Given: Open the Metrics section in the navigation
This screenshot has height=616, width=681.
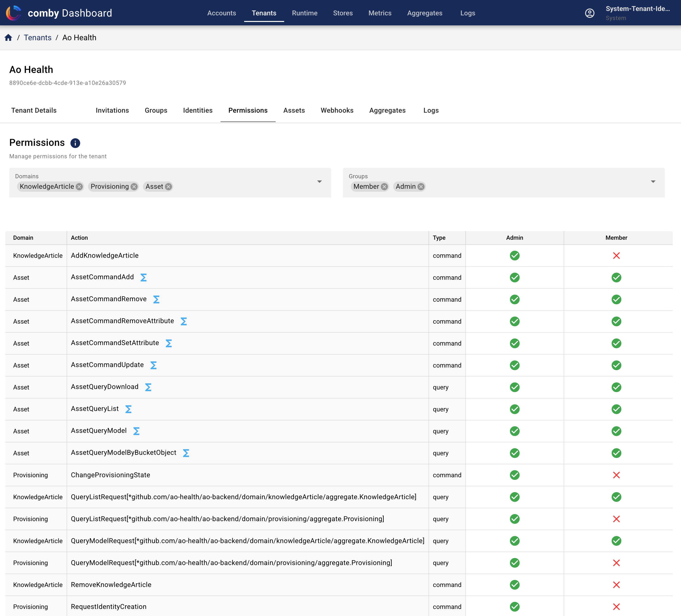Looking at the screenshot, I should (x=380, y=13).
